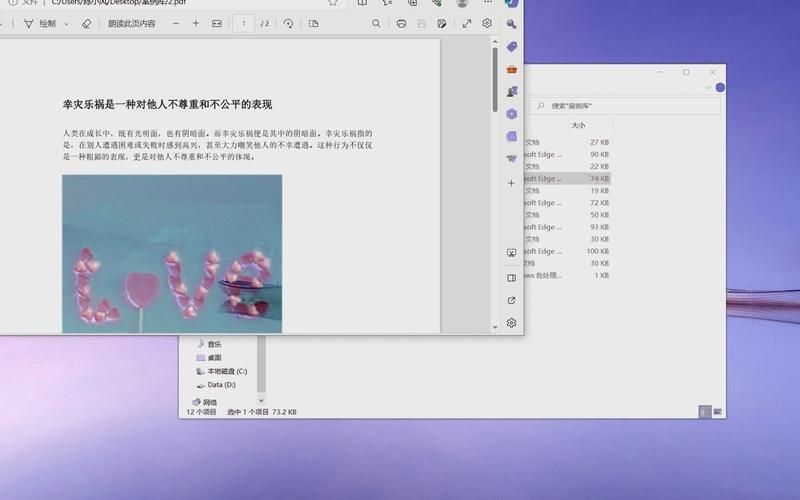Select the 19 KB document row
Image resolution: width=800 pixels, height=500 pixels.
pos(567,191)
